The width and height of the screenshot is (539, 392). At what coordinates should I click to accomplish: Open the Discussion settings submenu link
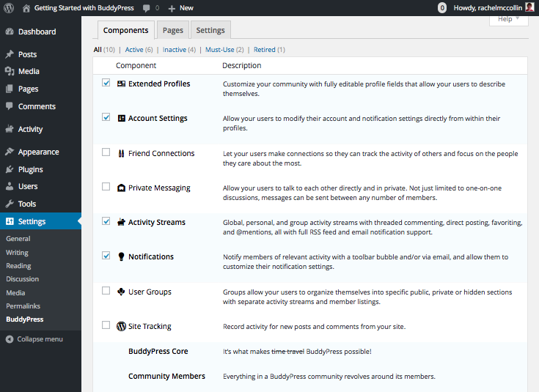(22, 279)
